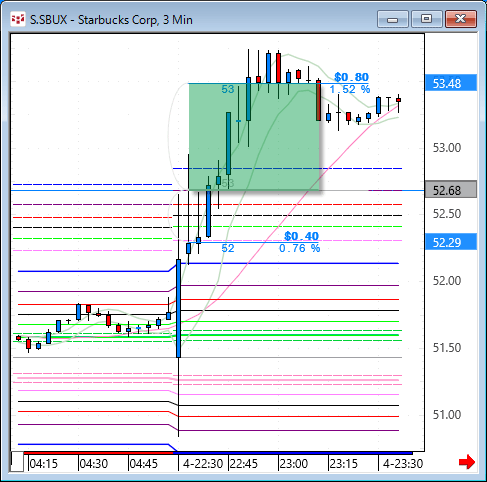Close the Starbucks Corp chart window
The image size is (487, 482).
click(x=461, y=19)
